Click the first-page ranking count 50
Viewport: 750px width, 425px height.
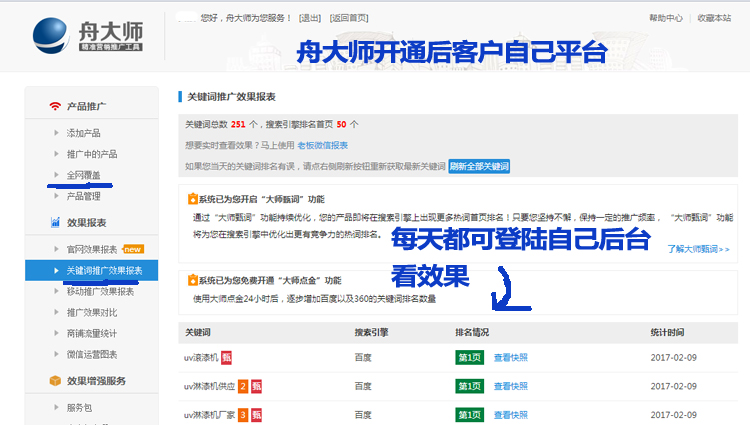(342, 124)
